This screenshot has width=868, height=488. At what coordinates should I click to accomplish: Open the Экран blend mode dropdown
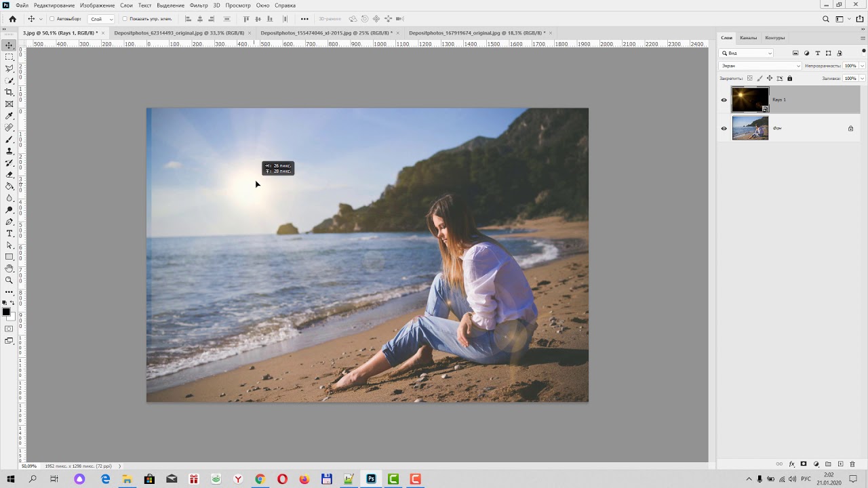[760, 66]
